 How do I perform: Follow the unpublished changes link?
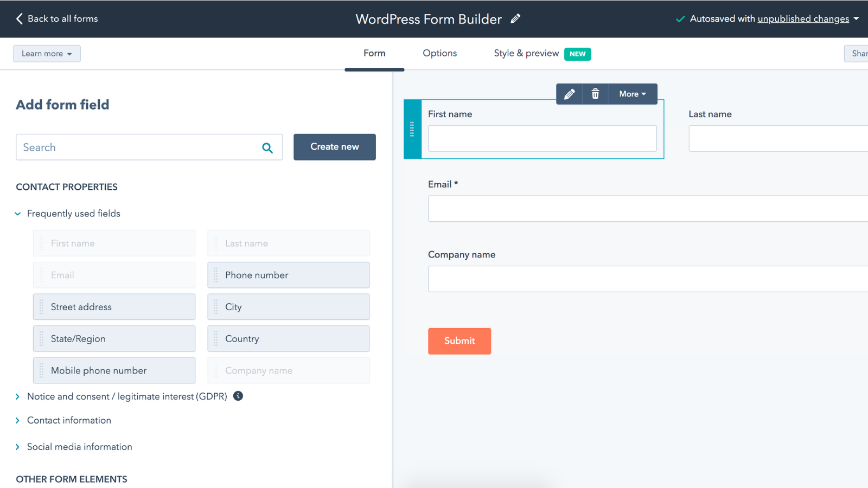coord(803,19)
